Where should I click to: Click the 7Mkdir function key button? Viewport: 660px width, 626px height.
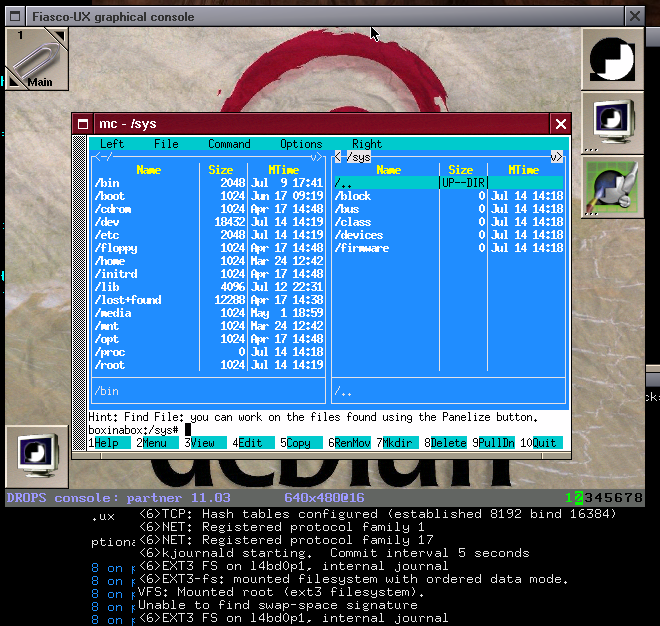pos(397,443)
